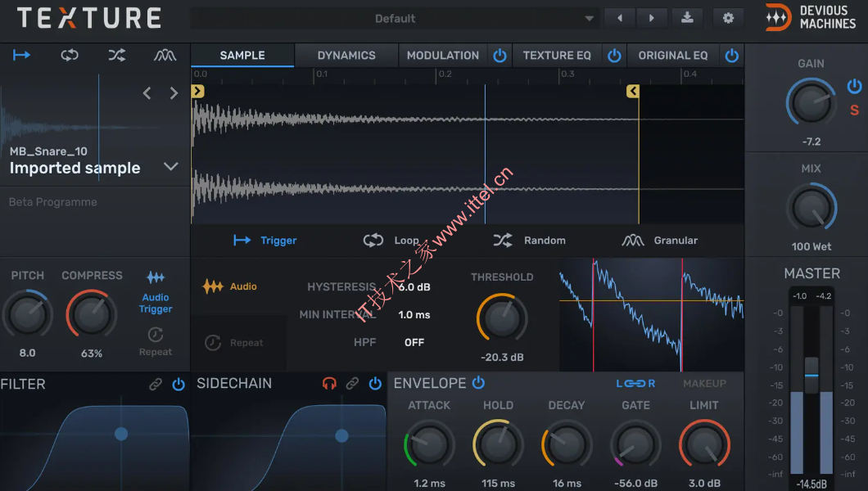
Task: Click the Filter curve node
Action: pyautogui.click(x=121, y=434)
